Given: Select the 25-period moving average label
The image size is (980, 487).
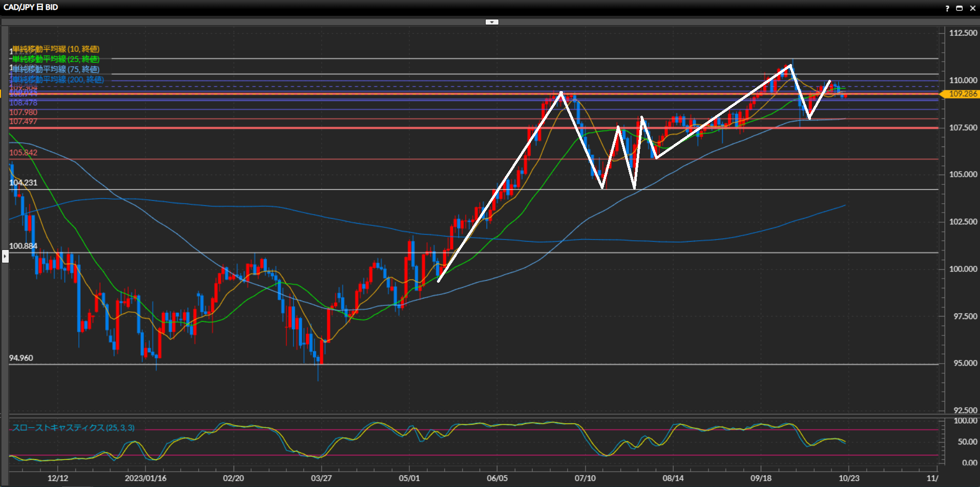Looking at the screenshot, I should [56, 59].
